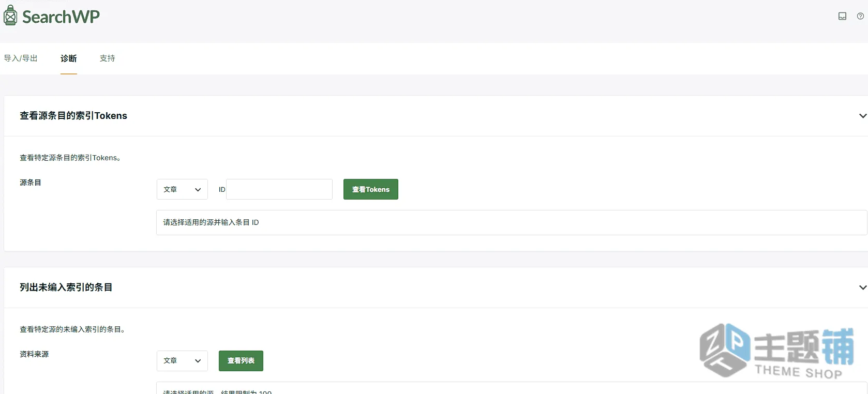This screenshot has height=394, width=868.
Task: Click the SearchWP lantern logo
Action: [x=51, y=16]
